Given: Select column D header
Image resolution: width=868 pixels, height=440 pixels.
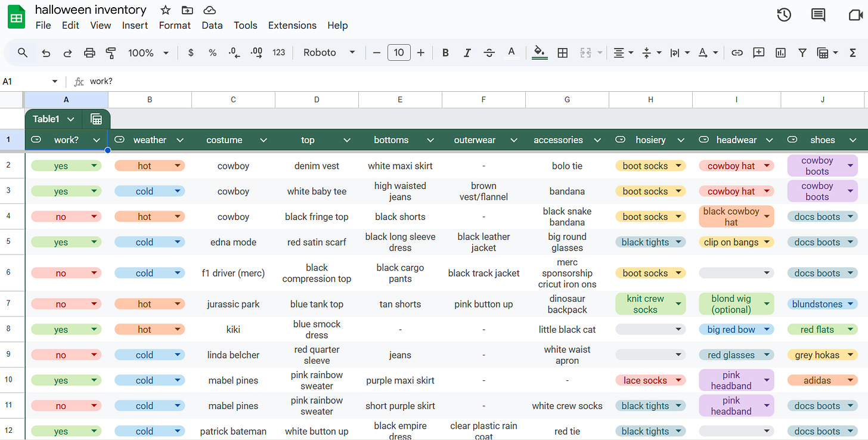Looking at the screenshot, I should (317, 100).
